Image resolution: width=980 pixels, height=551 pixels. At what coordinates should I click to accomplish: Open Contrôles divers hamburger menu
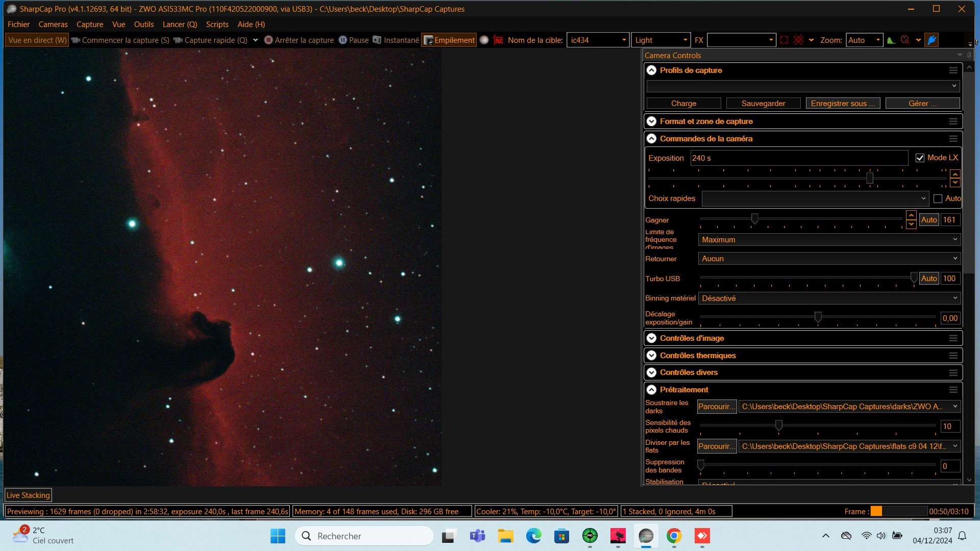[x=953, y=373]
